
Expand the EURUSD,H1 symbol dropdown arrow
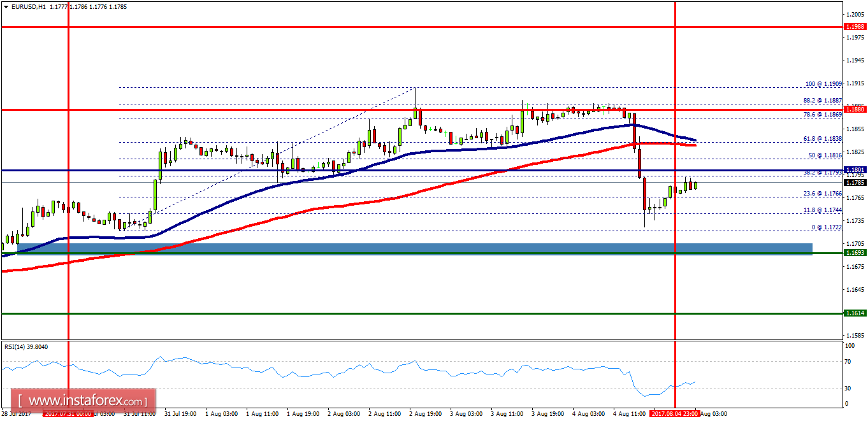(6, 6)
